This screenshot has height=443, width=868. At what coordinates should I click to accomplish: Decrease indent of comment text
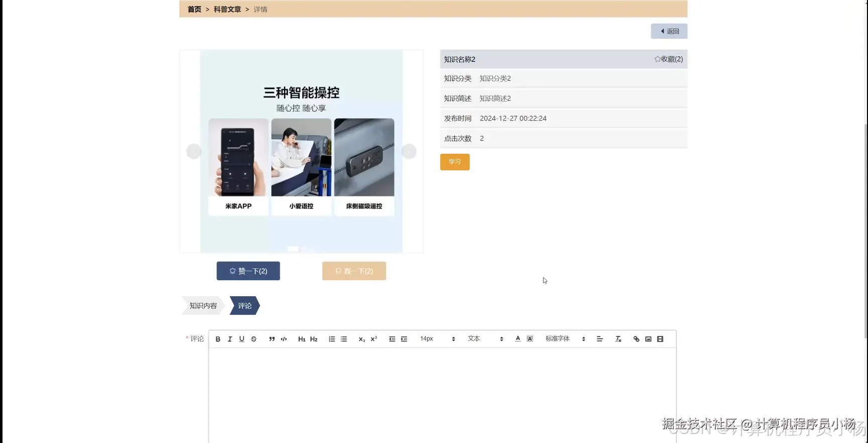pos(392,339)
